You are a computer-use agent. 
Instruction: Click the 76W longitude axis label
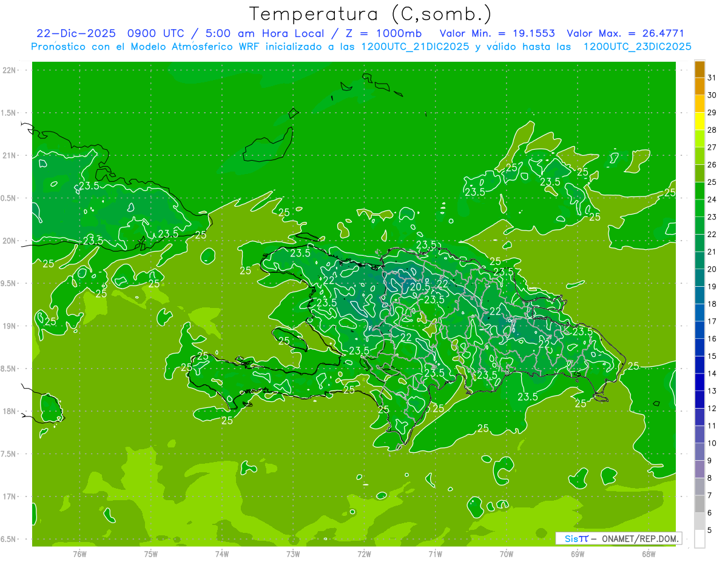pyautogui.click(x=79, y=554)
